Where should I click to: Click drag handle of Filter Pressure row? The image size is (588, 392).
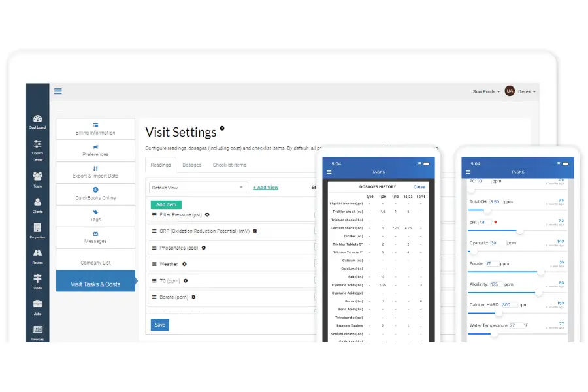[154, 214]
